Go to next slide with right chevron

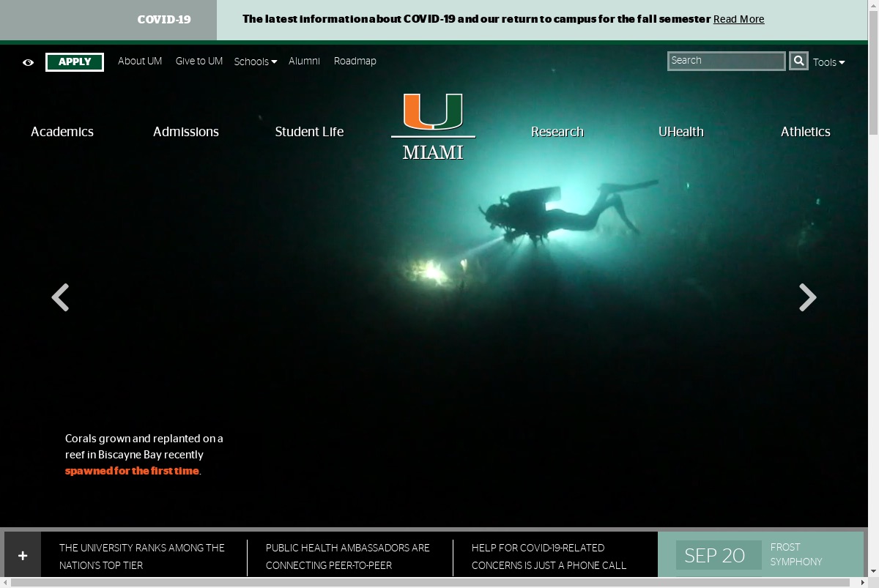click(x=807, y=298)
